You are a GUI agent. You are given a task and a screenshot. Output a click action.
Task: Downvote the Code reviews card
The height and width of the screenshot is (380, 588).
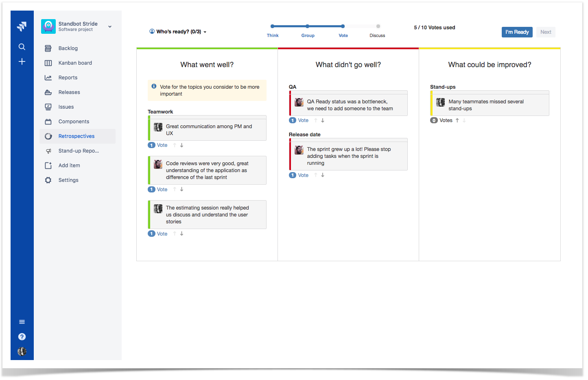click(182, 190)
